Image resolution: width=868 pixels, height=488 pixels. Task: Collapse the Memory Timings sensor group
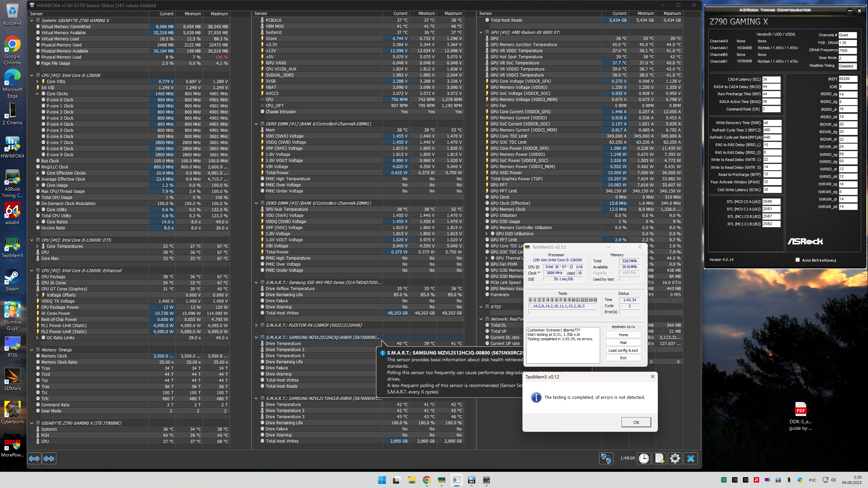point(32,350)
